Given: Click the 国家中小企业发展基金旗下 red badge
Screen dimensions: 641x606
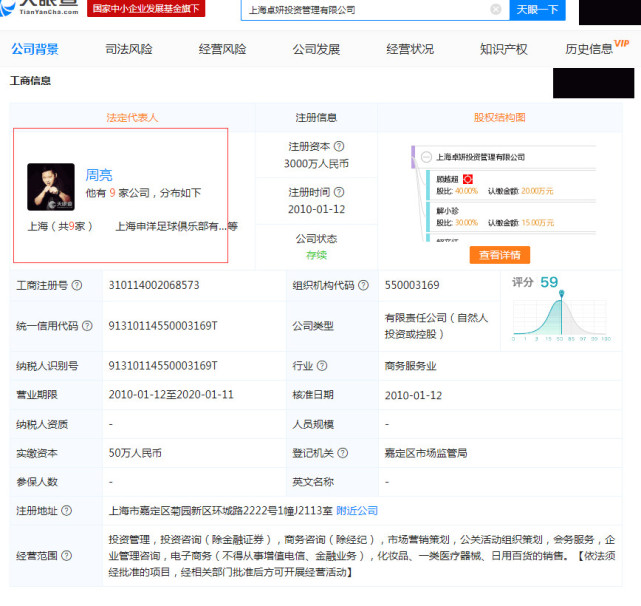Looking at the screenshot, I should (x=146, y=8).
